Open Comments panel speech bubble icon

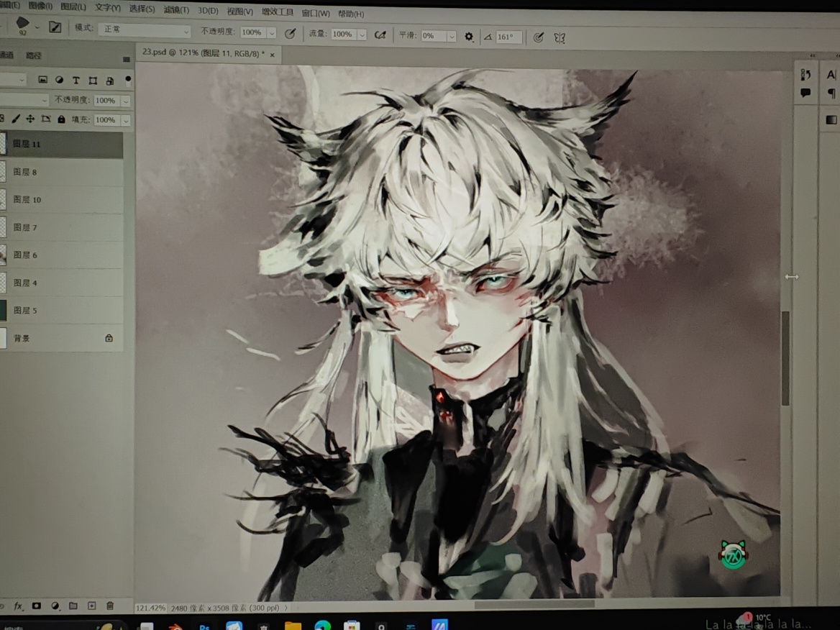pos(805,93)
